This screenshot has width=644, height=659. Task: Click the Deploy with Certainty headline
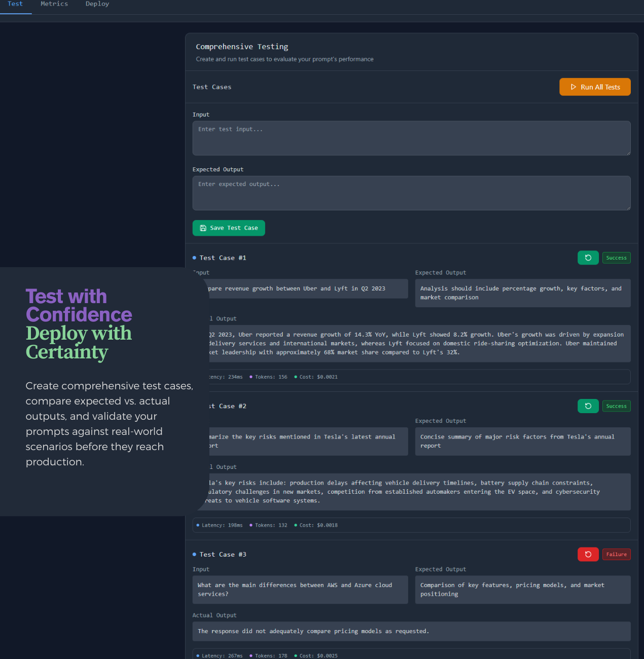click(79, 343)
